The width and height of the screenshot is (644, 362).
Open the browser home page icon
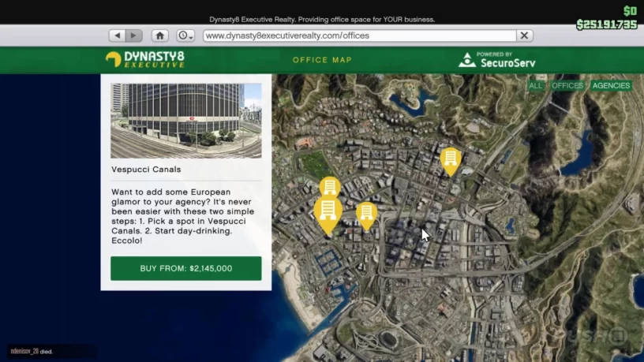(x=160, y=35)
